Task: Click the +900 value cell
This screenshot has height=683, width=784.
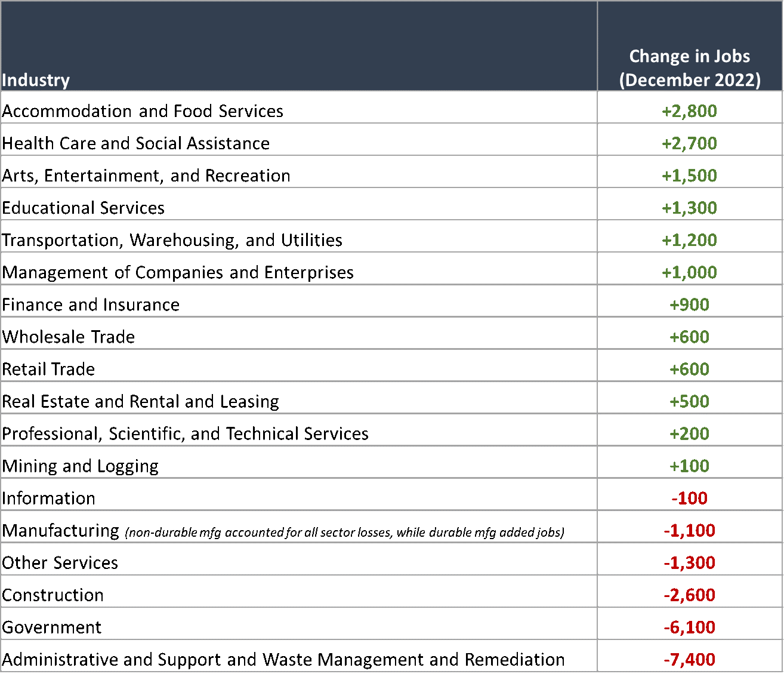Action: pyautogui.click(x=690, y=304)
